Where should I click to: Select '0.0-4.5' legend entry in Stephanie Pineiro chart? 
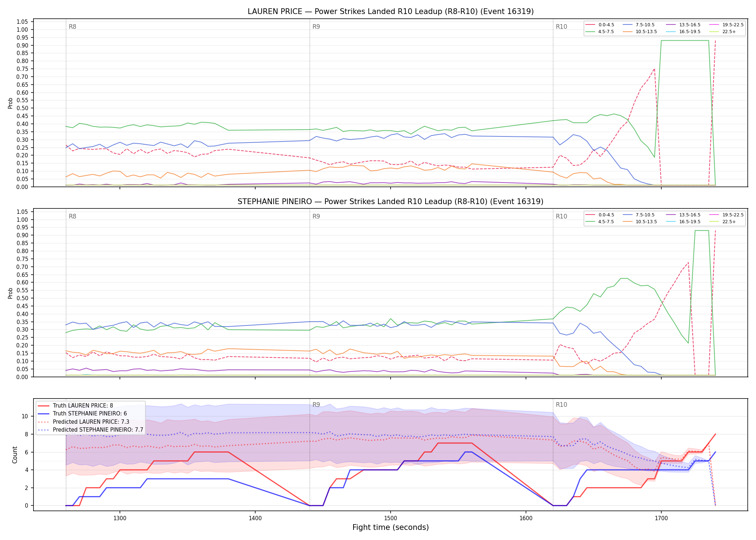(600, 215)
